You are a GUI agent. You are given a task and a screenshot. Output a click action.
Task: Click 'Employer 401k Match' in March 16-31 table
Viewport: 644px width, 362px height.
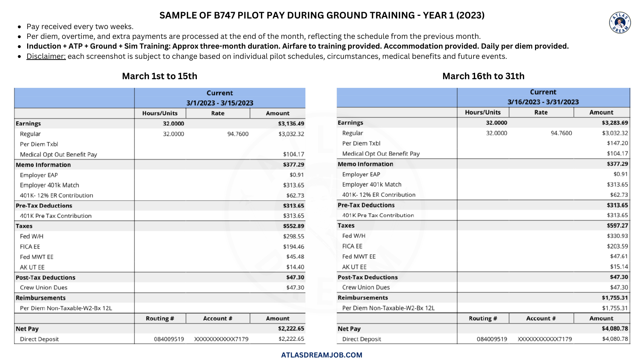372,184
